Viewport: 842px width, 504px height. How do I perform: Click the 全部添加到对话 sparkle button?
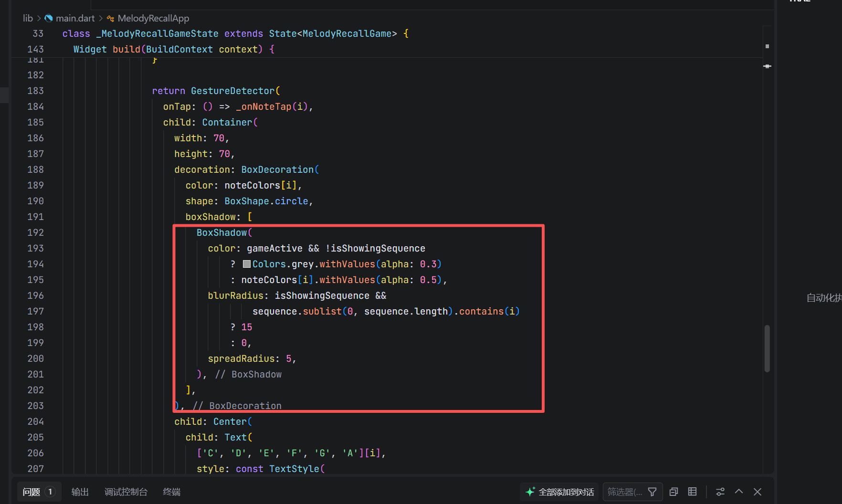click(559, 492)
